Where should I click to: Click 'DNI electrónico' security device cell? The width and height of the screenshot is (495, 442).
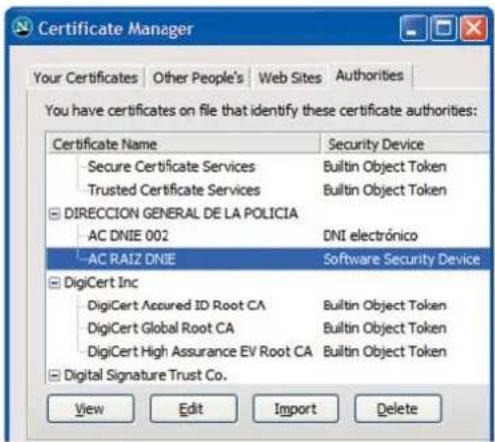coord(370,236)
